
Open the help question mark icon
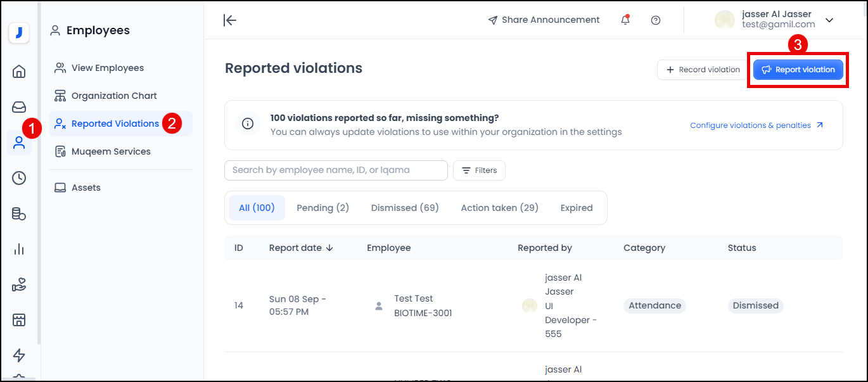(x=656, y=20)
